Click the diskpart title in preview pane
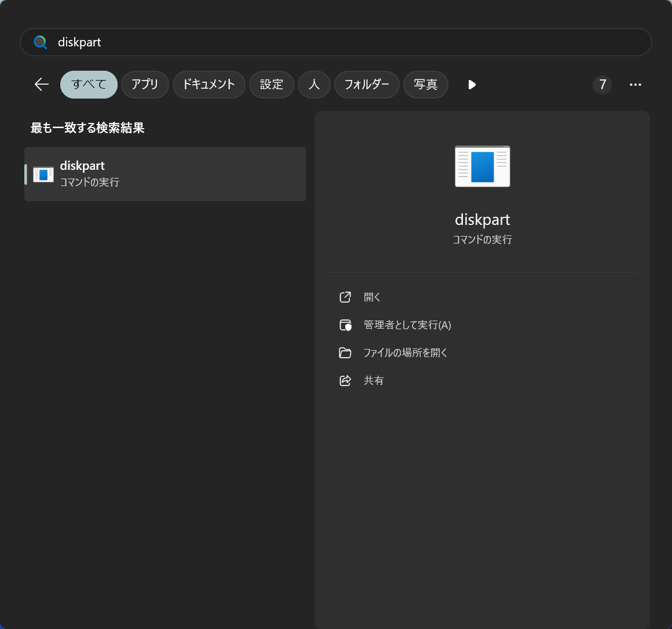The width and height of the screenshot is (672, 629). pyautogui.click(x=482, y=220)
